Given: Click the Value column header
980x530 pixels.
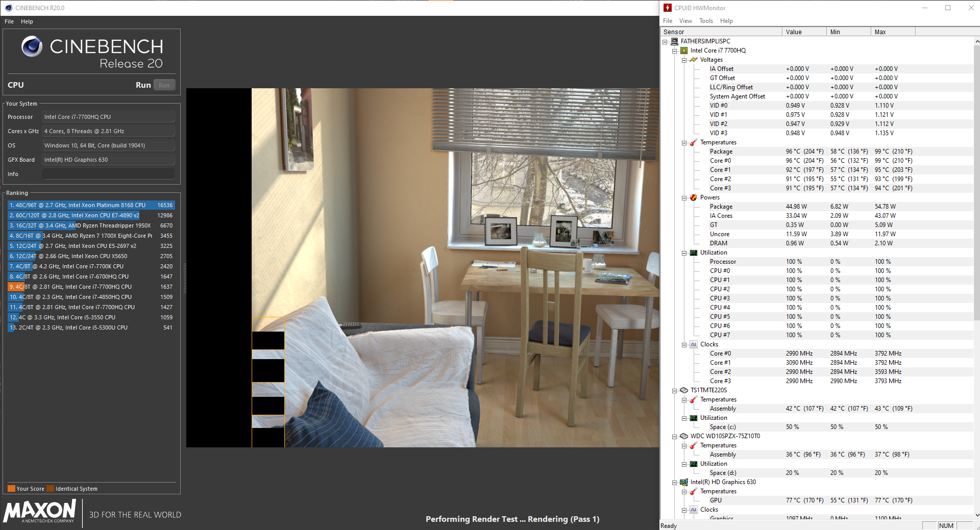Looking at the screenshot, I should point(804,32).
